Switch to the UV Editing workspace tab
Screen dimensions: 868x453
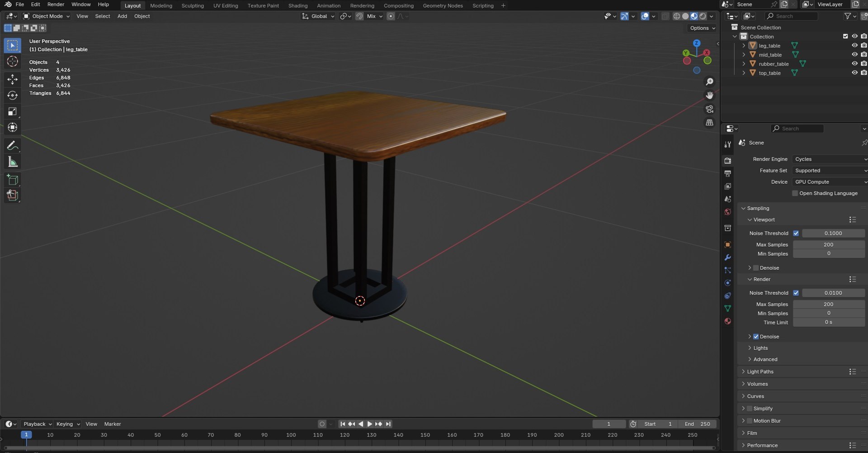click(226, 6)
